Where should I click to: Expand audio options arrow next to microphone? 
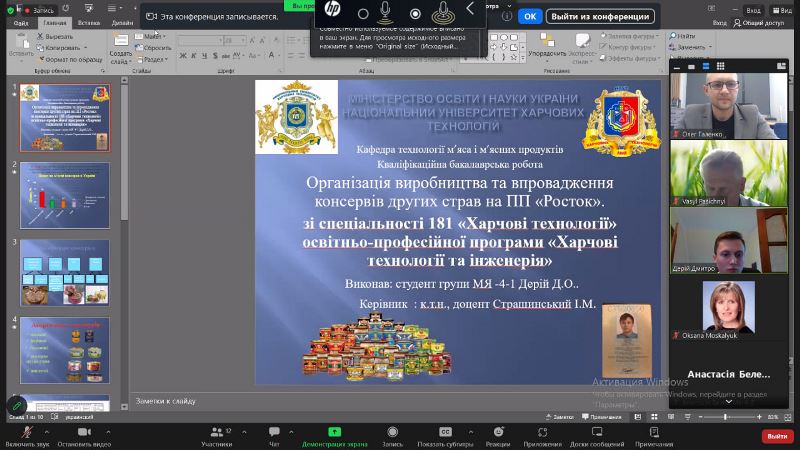click(46, 432)
